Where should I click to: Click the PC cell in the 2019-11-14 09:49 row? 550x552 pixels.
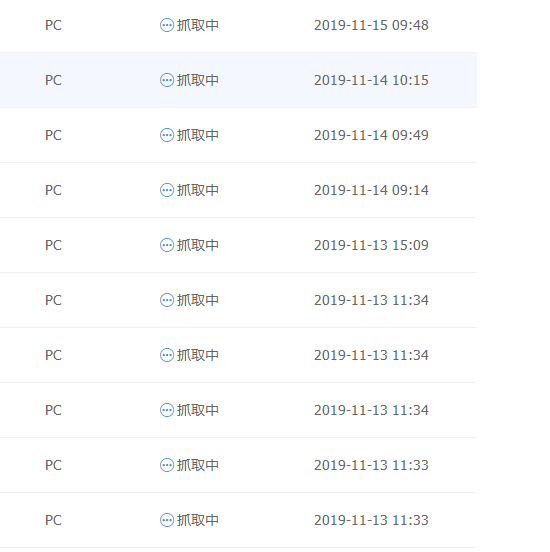point(53,135)
